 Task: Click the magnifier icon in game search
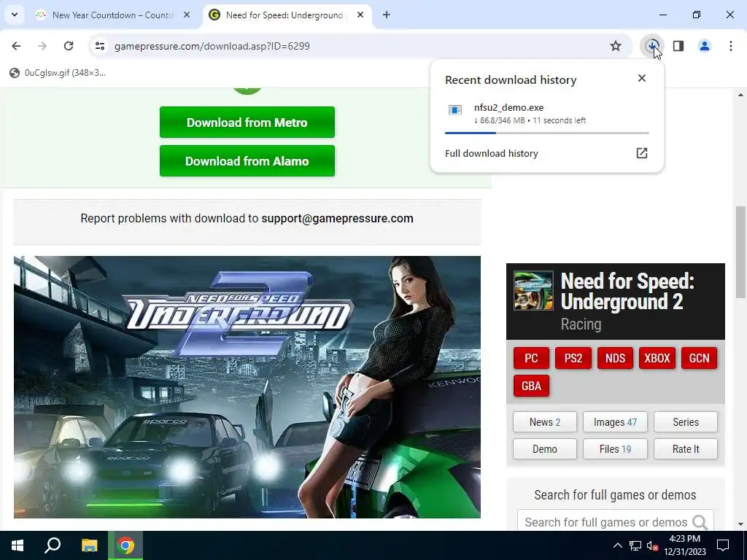tap(700, 522)
